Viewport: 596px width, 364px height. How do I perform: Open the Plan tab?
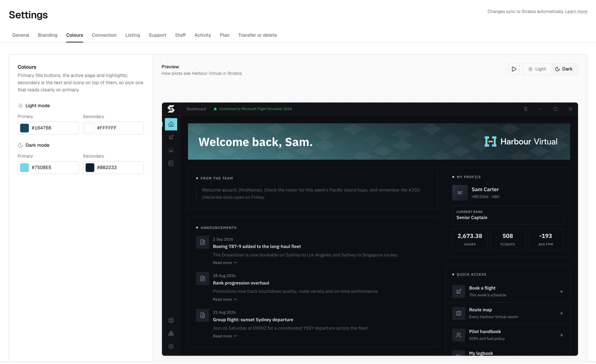coord(224,35)
